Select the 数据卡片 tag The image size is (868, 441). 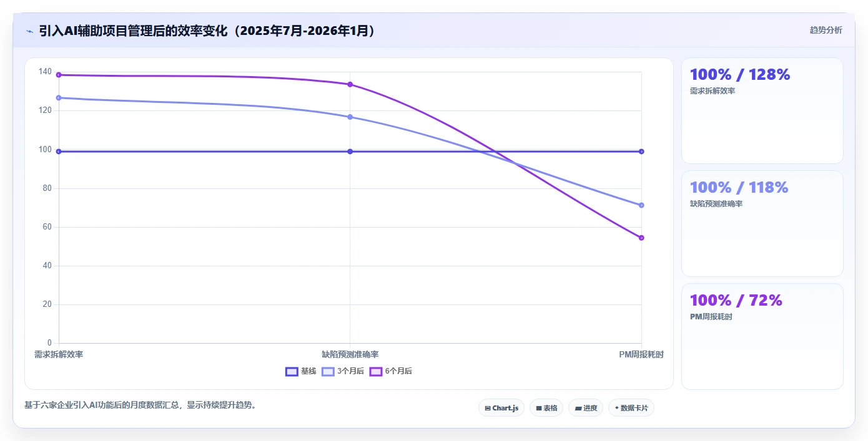coord(631,408)
